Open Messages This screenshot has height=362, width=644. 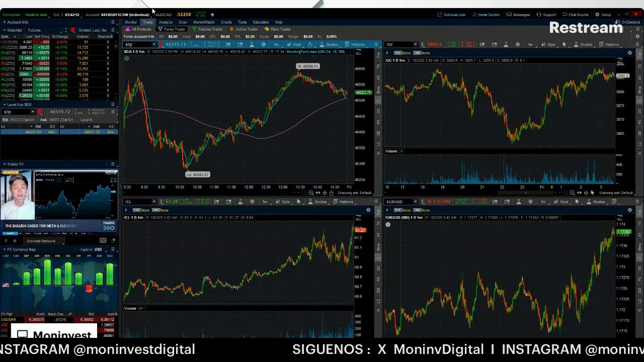point(518,15)
